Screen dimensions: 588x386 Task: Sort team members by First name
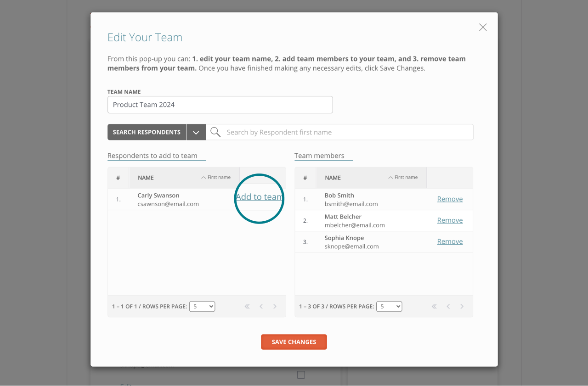click(403, 177)
